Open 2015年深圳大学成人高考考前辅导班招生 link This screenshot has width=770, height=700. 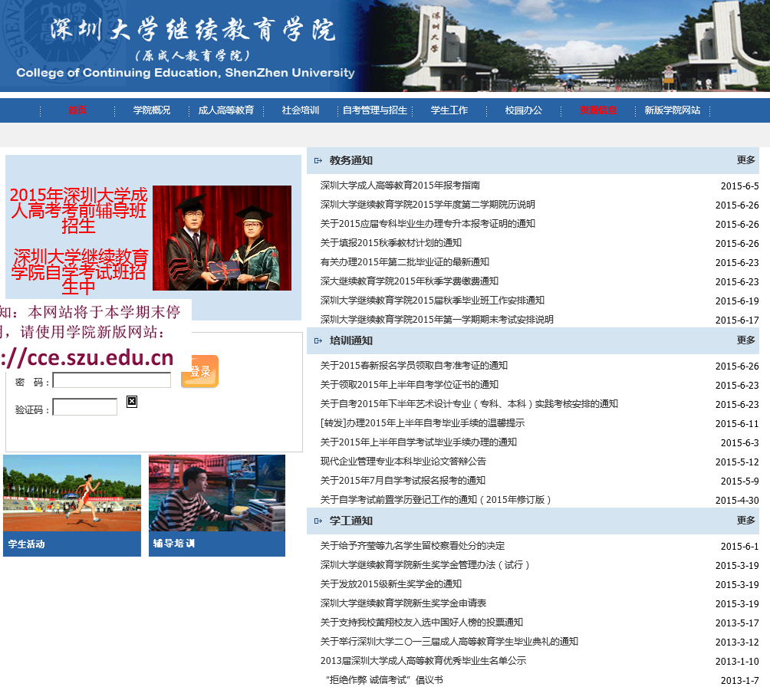point(78,211)
